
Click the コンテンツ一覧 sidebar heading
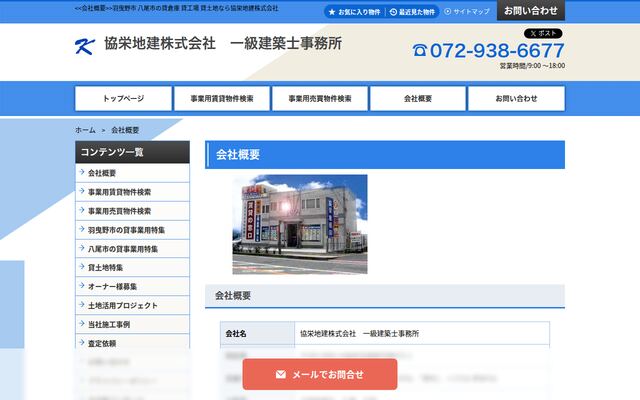[x=132, y=152]
